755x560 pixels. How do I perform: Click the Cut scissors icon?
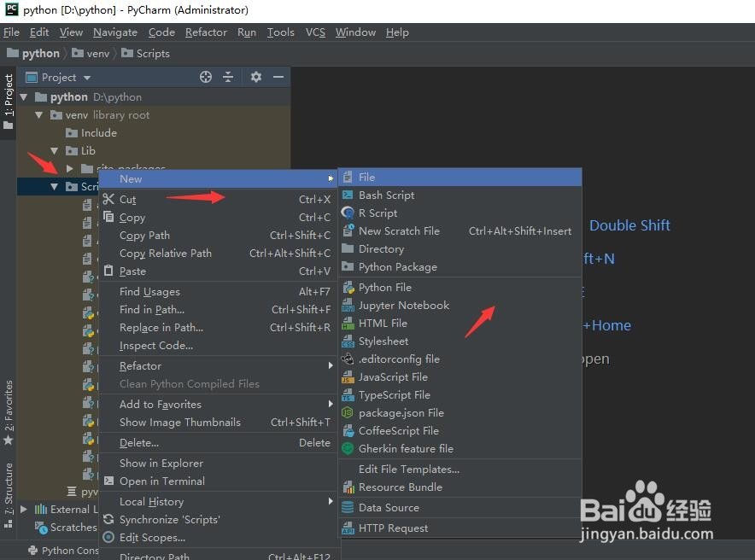tap(108, 199)
